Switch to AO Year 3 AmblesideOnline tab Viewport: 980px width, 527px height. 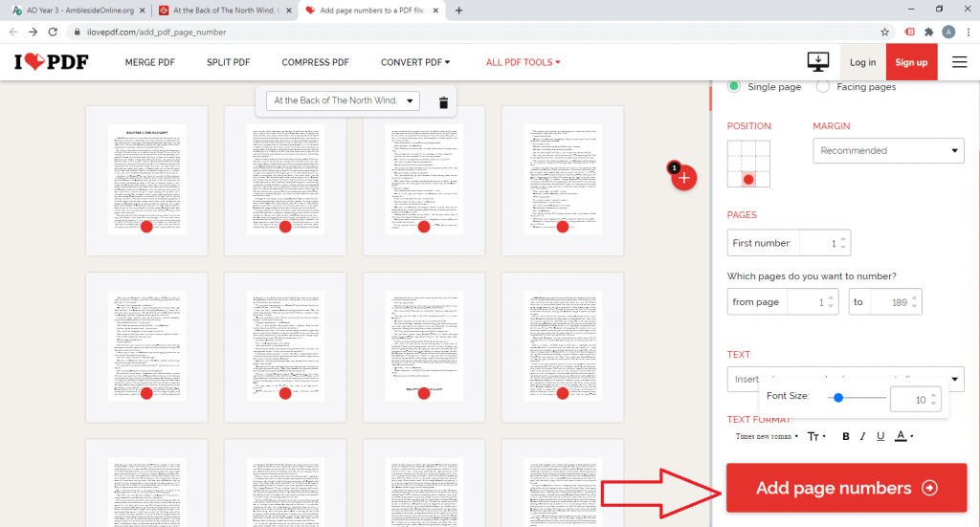point(78,11)
